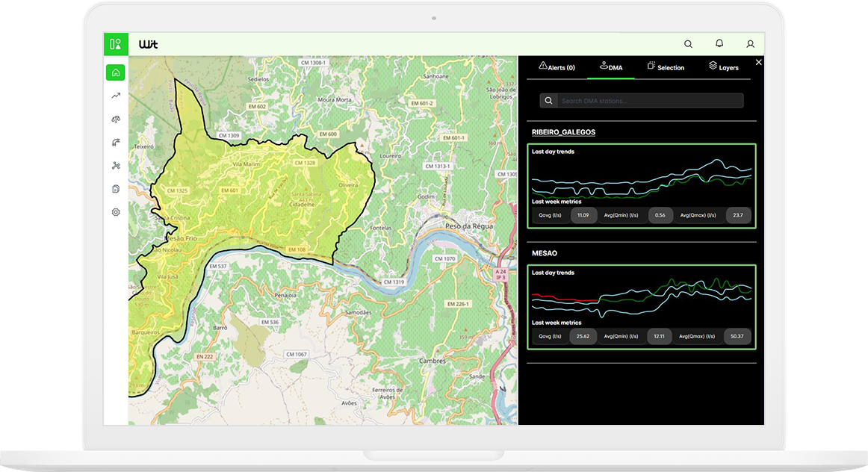Click RIBEIRO_GALEGOS Qavg value 11.09
The height and width of the screenshot is (472, 868).
tap(583, 215)
